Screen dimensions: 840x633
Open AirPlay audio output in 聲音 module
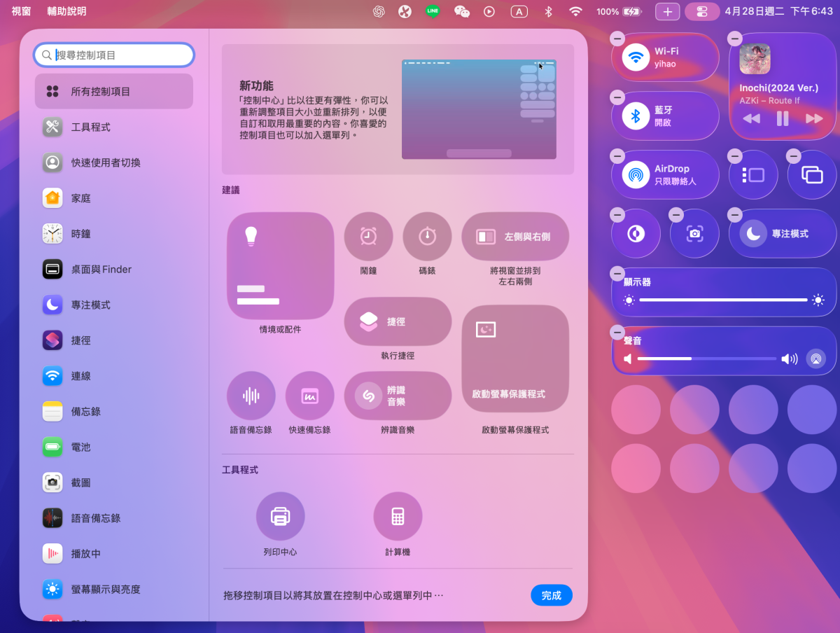(815, 359)
